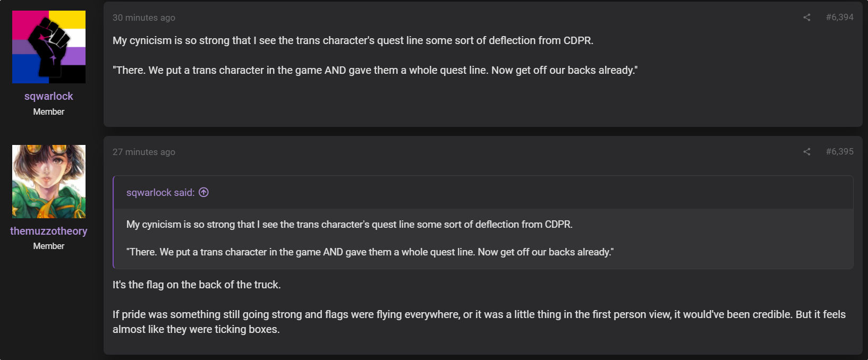Click the '30 minutes ago' timestamp

pyautogui.click(x=144, y=18)
